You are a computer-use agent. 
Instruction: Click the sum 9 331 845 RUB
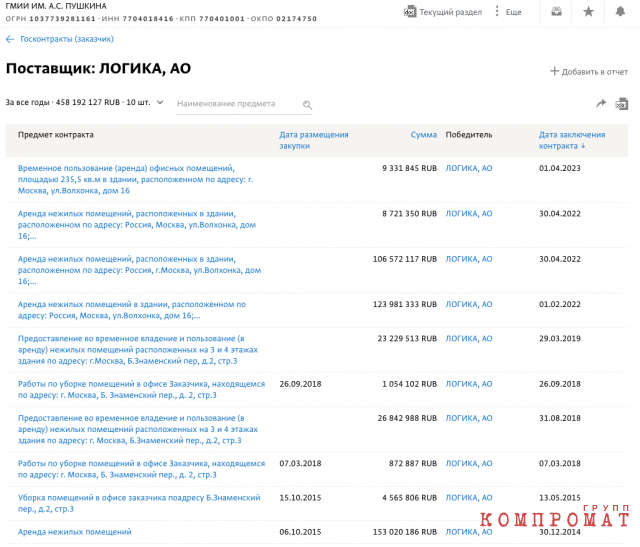click(409, 168)
